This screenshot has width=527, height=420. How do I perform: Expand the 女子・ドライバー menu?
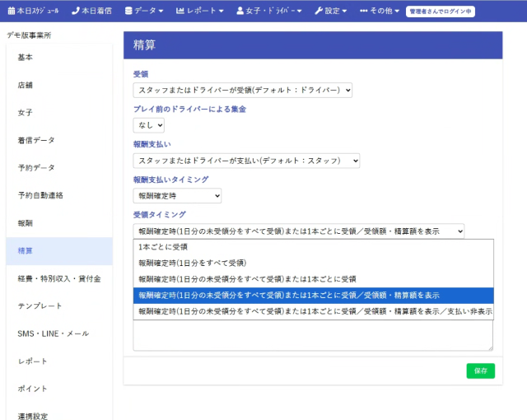click(x=269, y=11)
